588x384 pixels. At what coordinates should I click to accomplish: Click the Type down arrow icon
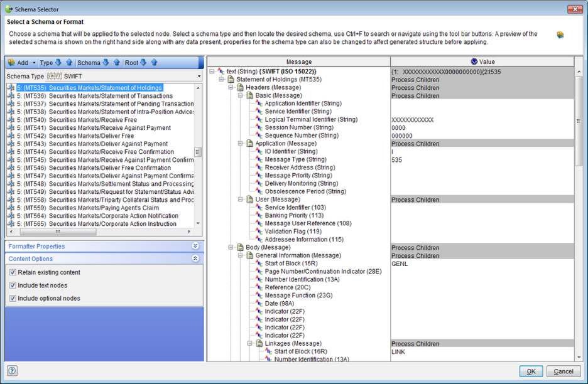[x=58, y=63]
